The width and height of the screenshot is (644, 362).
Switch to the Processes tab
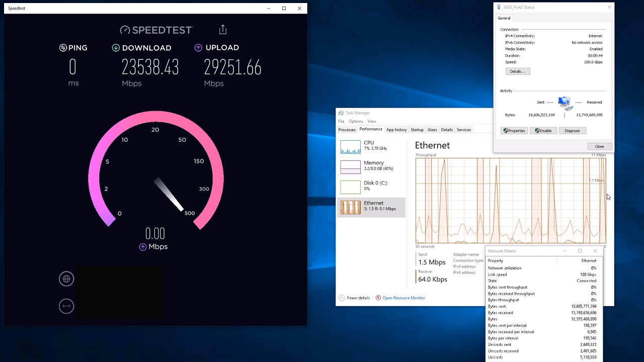coord(347,130)
